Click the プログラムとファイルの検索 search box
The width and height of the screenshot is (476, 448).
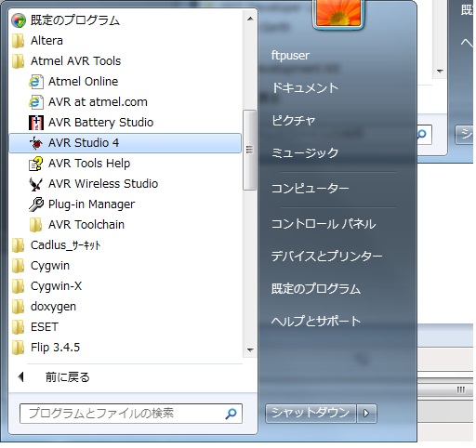[131, 414]
